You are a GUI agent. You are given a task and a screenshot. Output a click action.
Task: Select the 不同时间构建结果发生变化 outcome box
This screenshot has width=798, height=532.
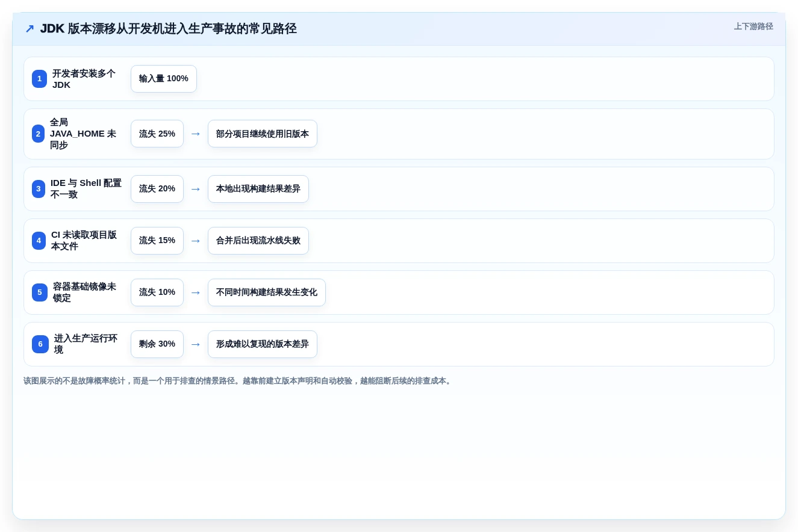pyautogui.click(x=267, y=292)
